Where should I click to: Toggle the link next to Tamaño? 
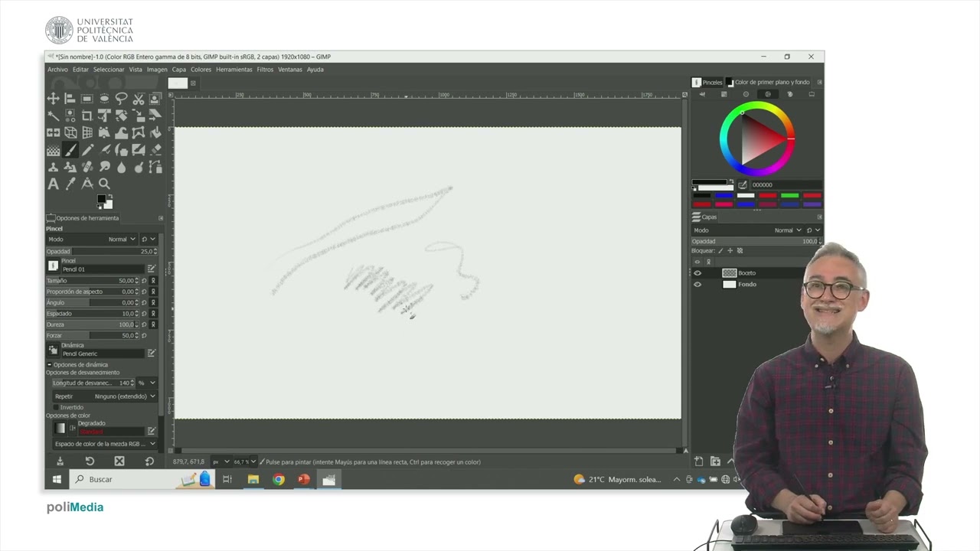[x=153, y=281]
